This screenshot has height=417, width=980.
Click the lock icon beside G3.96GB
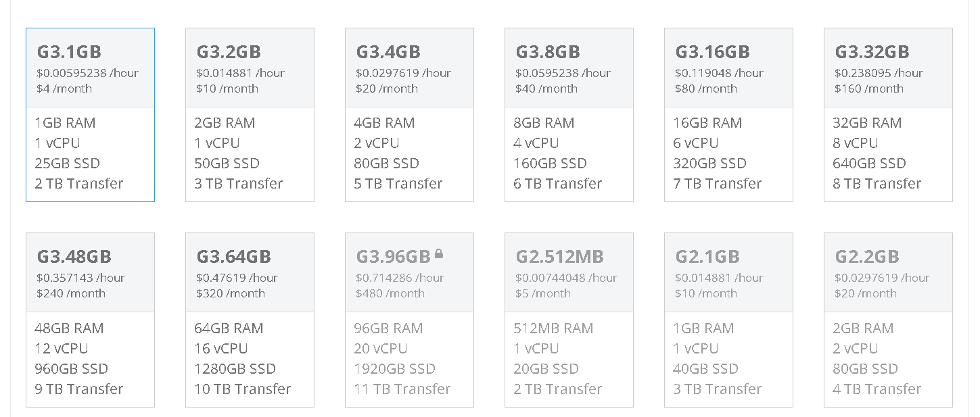[x=439, y=254]
